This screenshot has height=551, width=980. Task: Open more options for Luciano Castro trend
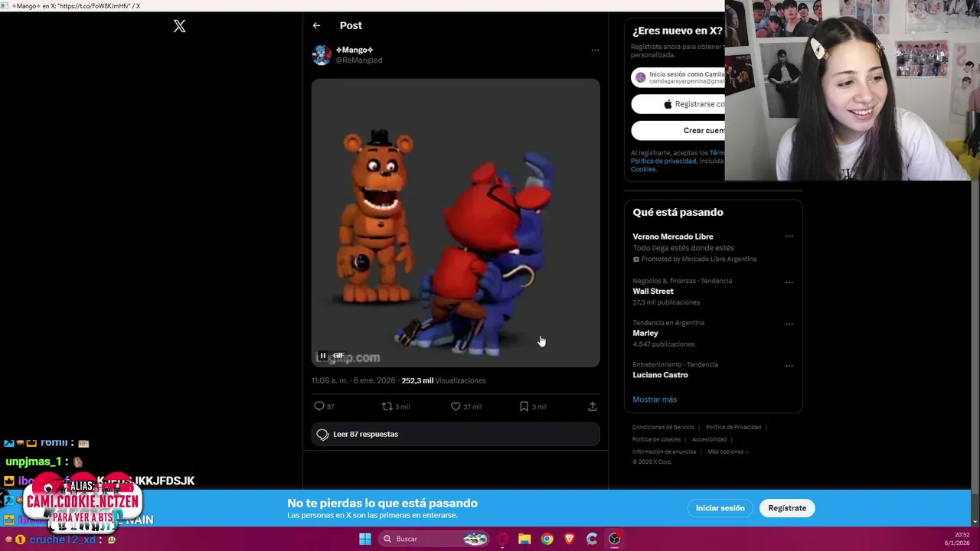click(x=789, y=366)
